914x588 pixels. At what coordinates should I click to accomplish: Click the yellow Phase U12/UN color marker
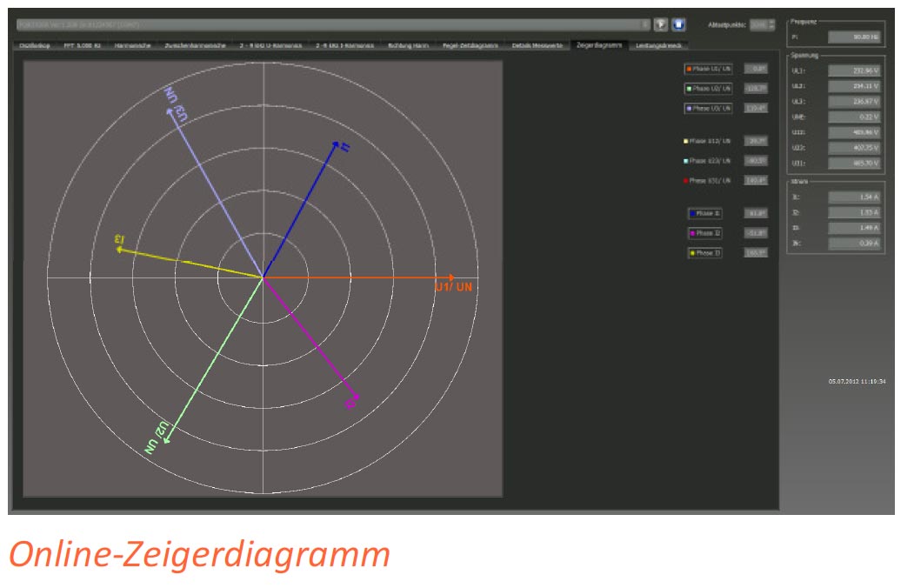tap(687, 140)
